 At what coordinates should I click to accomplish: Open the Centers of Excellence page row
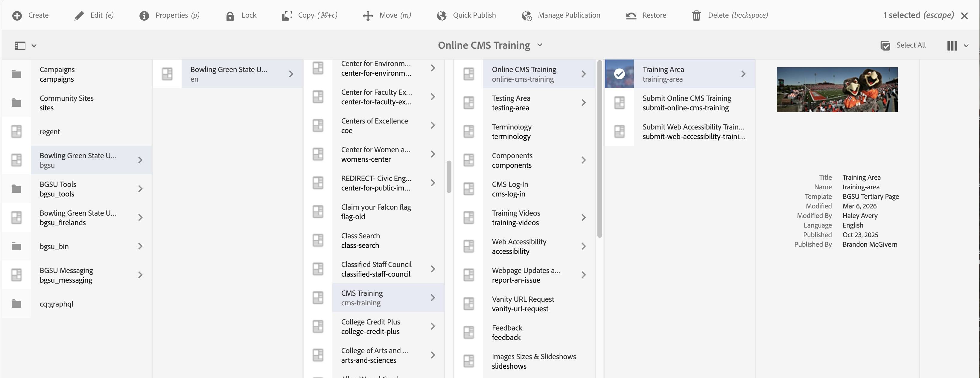click(374, 126)
